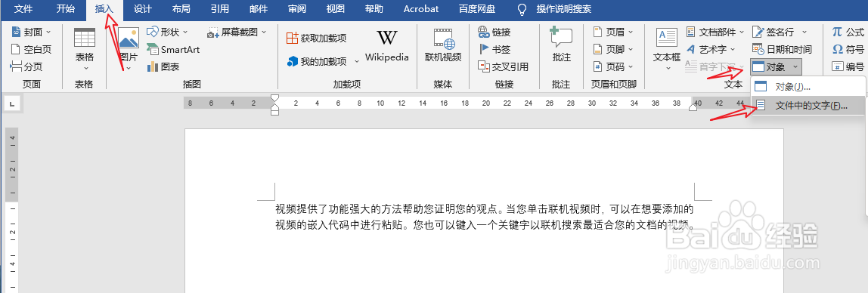Insert a 符号 symbol
This screenshot has height=293, width=868.
[848, 49]
